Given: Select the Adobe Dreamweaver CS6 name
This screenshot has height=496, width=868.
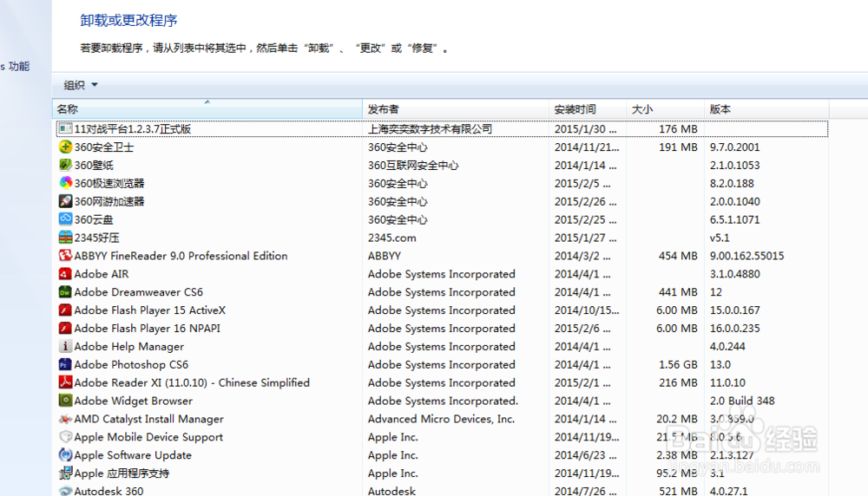Looking at the screenshot, I should 138,292.
